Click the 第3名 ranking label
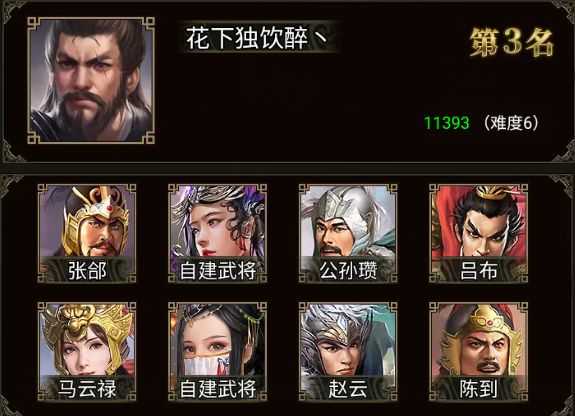The width and height of the screenshot is (575, 416). tap(511, 42)
